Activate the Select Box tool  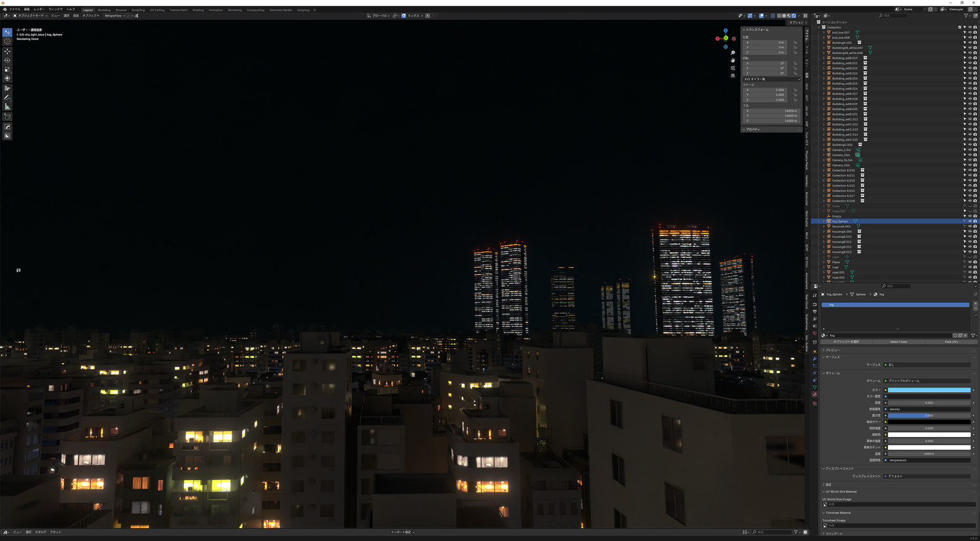click(x=7, y=32)
